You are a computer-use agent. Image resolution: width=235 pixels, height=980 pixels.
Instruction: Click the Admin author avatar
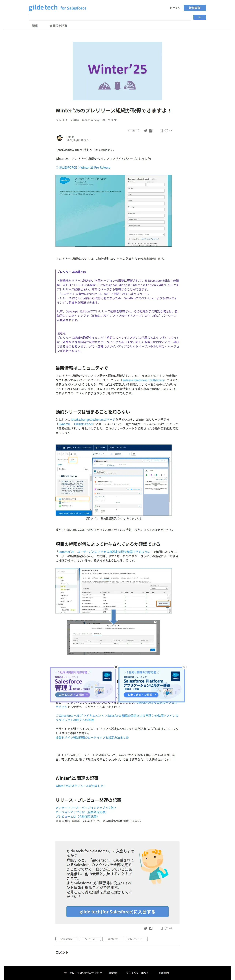60,138
